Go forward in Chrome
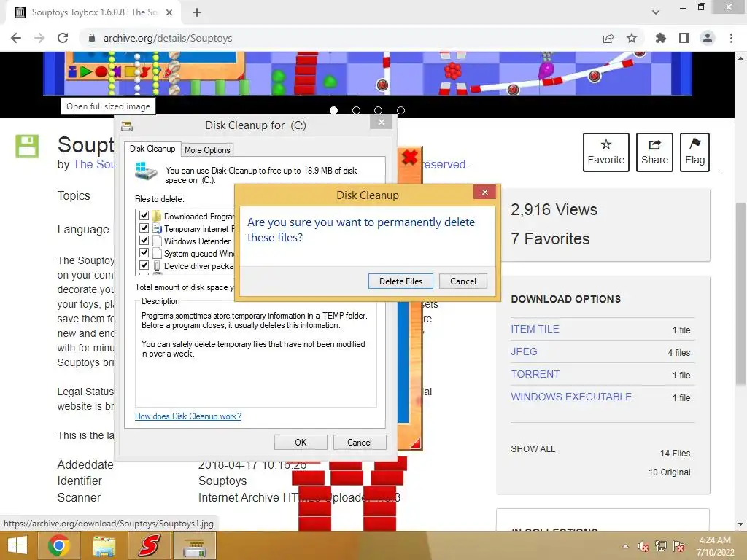The height and width of the screenshot is (560, 747). click(39, 38)
